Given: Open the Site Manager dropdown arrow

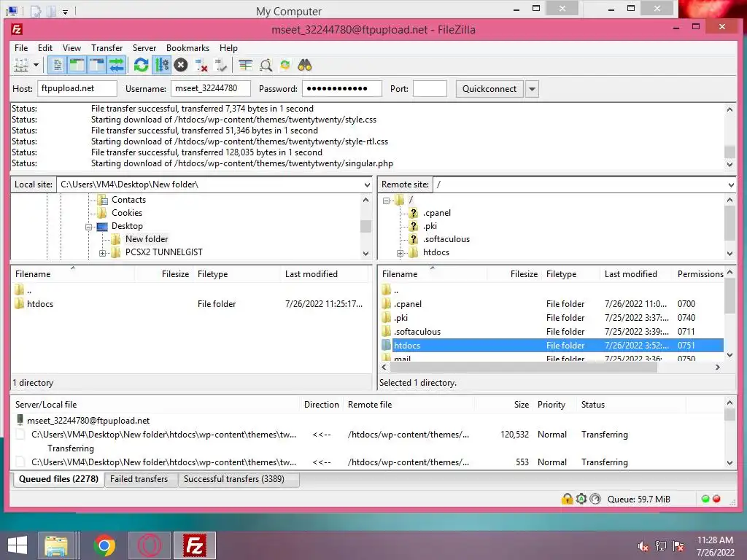Looking at the screenshot, I should [x=36, y=65].
